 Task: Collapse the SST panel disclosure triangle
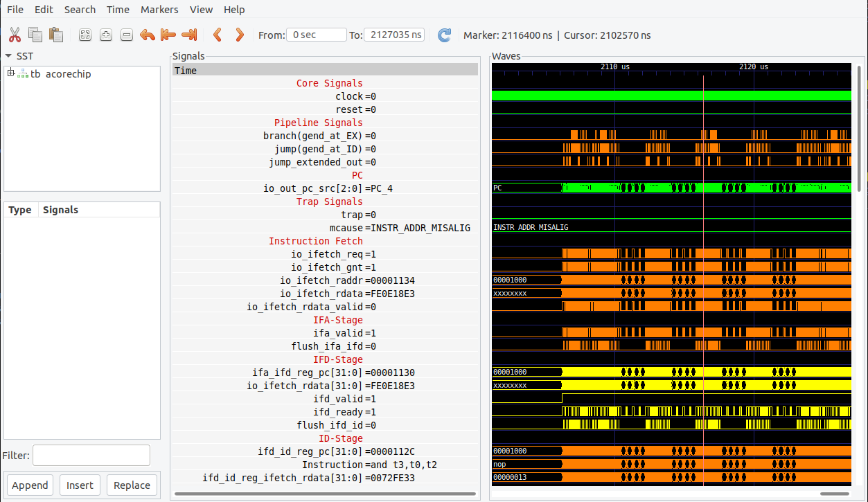[x=8, y=56]
